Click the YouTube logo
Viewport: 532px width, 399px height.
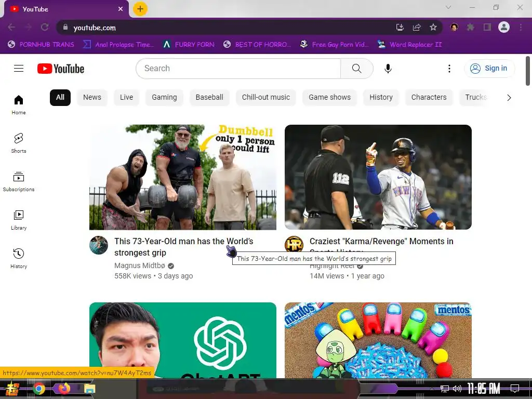61,69
